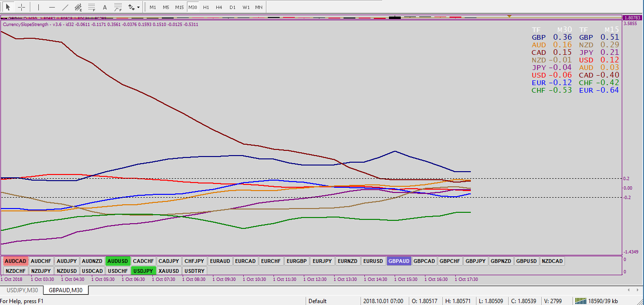The width and height of the screenshot is (644, 305).
Task: Load the NZDCAD symbol
Action: point(552,261)
